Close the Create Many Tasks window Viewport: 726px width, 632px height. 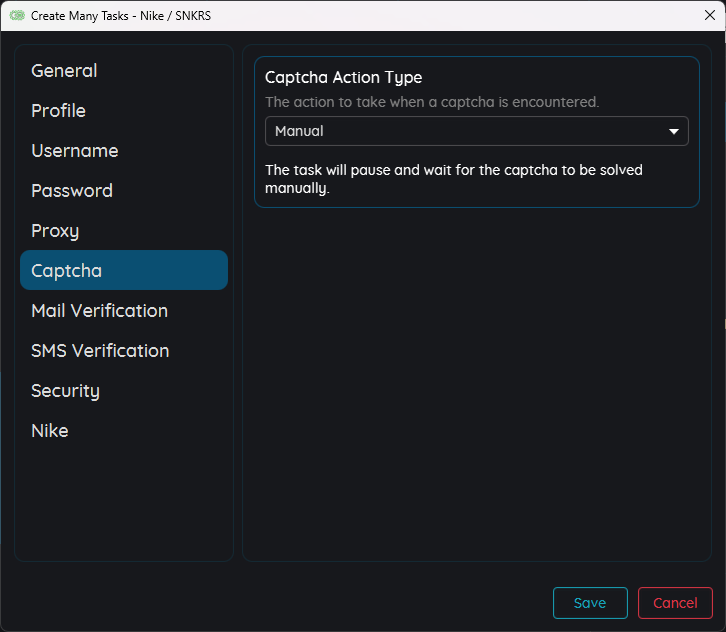pyautogui.click(x=709, y=15)
